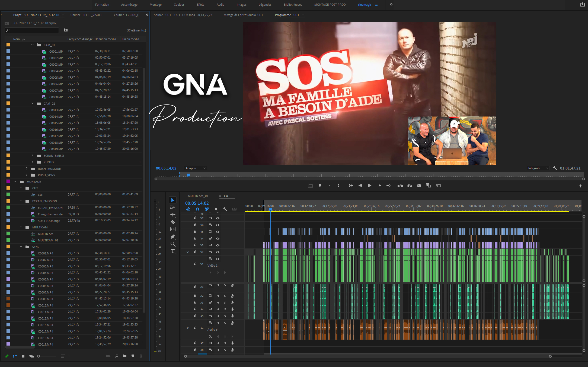The height and width of the screenshot is (367, 588).
Task: Lock track V2
Action: point(195,252)
